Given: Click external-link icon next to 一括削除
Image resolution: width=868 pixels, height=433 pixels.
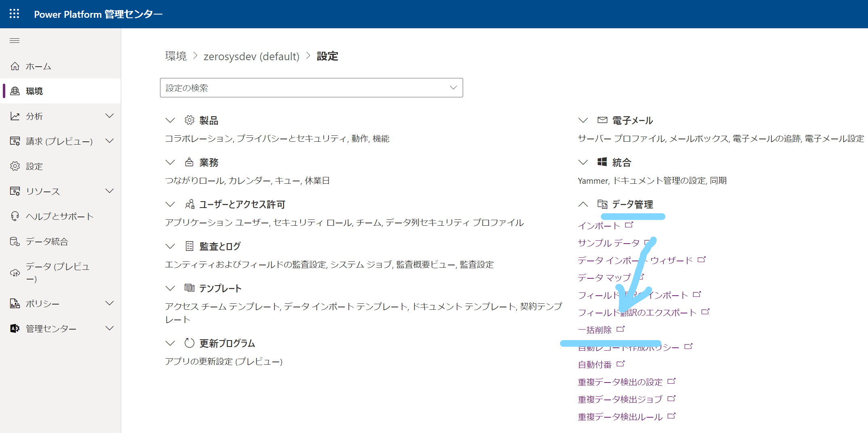Looking at the screenshot, I should 621,329.
